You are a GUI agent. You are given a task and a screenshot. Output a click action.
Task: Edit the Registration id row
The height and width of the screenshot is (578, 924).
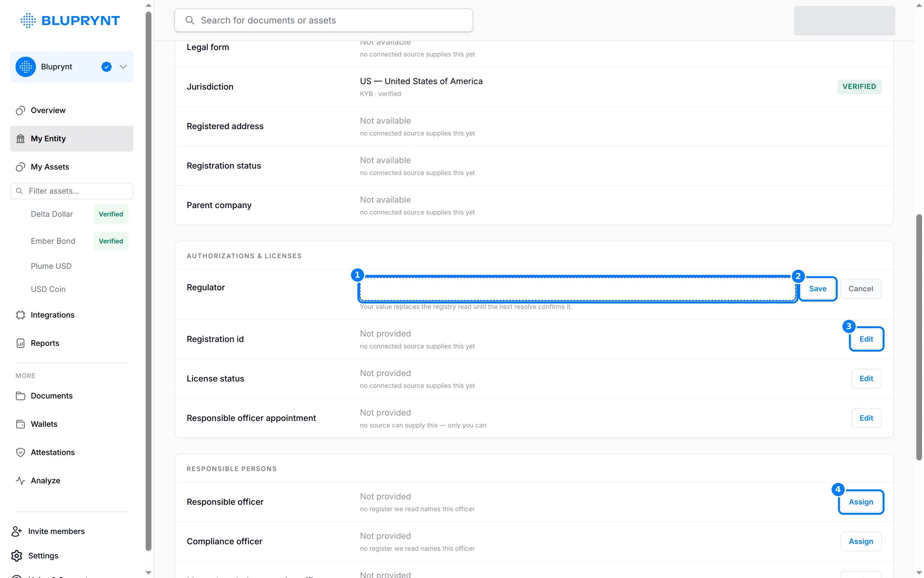866,339
